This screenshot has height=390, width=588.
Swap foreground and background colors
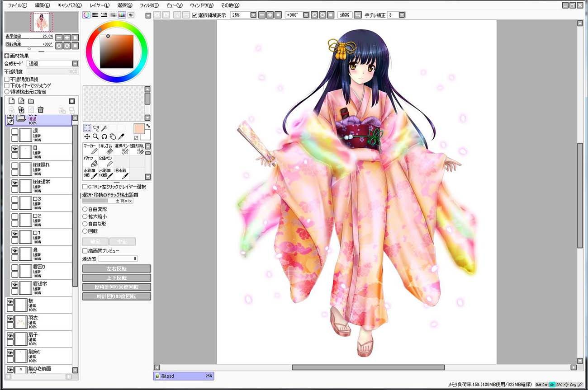pos(147,126)
